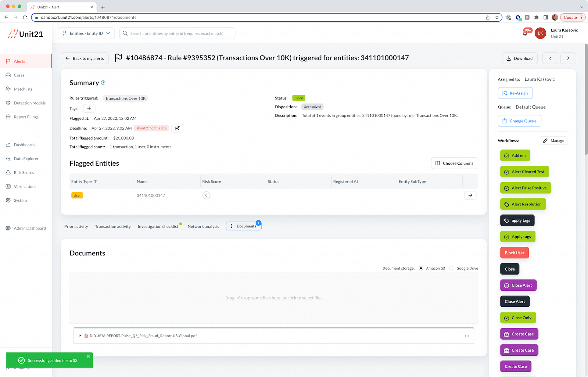Go to next alert arrow
588x377 pixels.
click(x=568, y=58)
